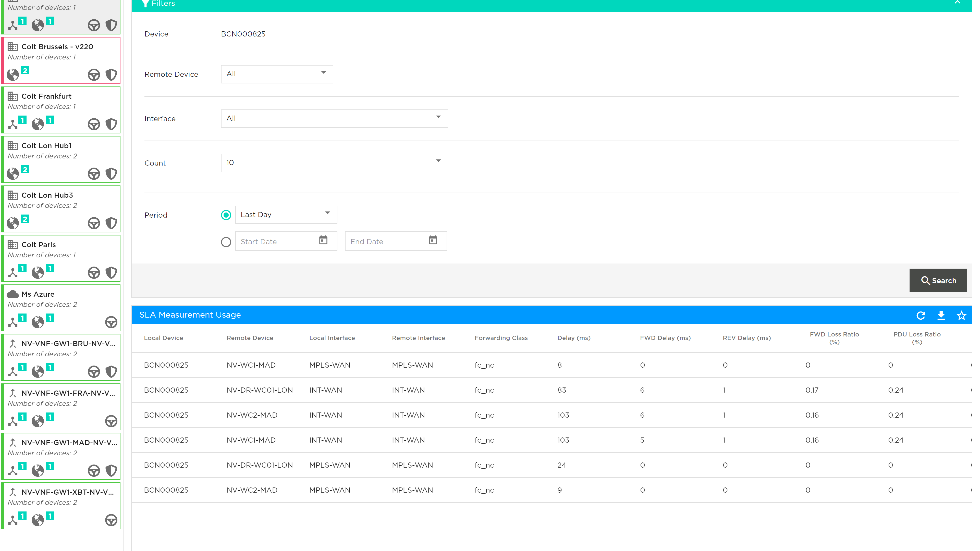Click shield icon on NV-VNF-GW1-BRU card
The height and width of the screenshot is (551, 980).
(x=111, y=371)
